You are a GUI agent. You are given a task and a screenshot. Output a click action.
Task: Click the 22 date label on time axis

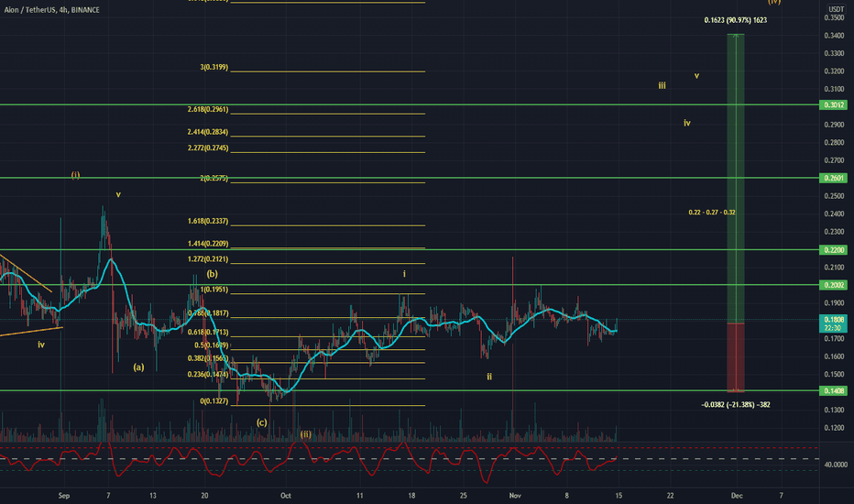tap(671, 496)
